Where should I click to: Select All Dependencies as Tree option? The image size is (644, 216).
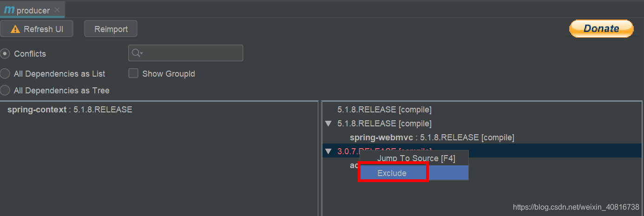(5, 91)
